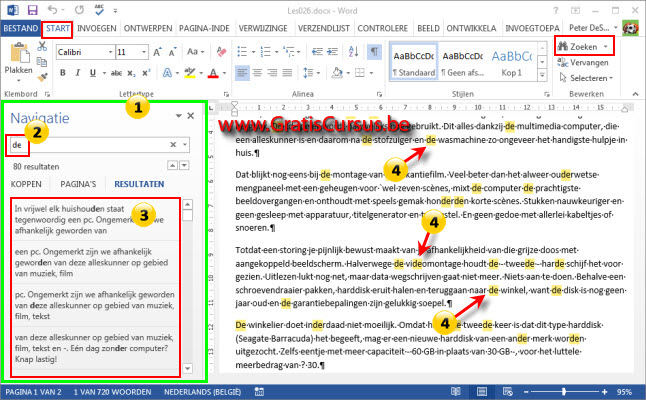Justify the paragraph text
646x400 pixels.
pos(287,73)
